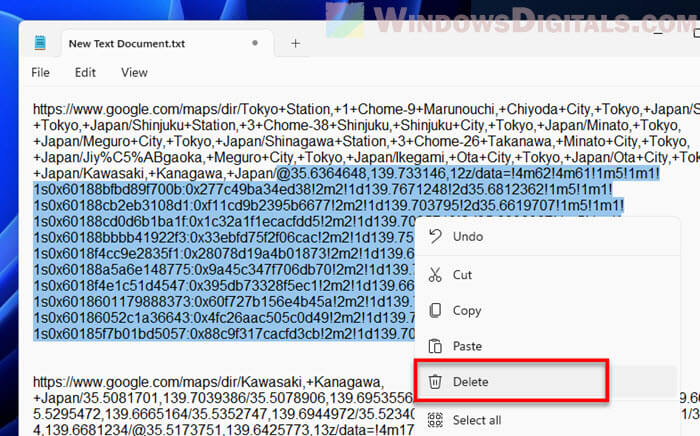Click selected line starting 1s0x60188a5a6e148775
Image resolution: width=700 pixels, height=436 pixels.
[x=224, y=270]
